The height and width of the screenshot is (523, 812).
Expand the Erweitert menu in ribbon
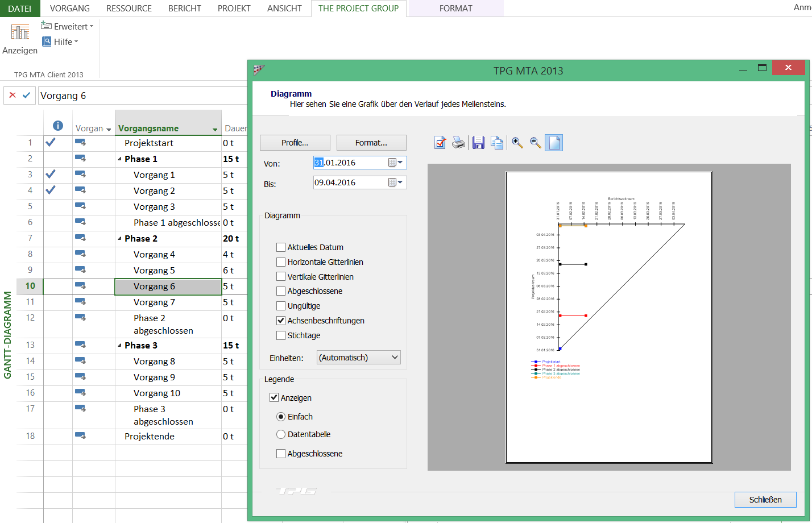(x=67, y=26)
